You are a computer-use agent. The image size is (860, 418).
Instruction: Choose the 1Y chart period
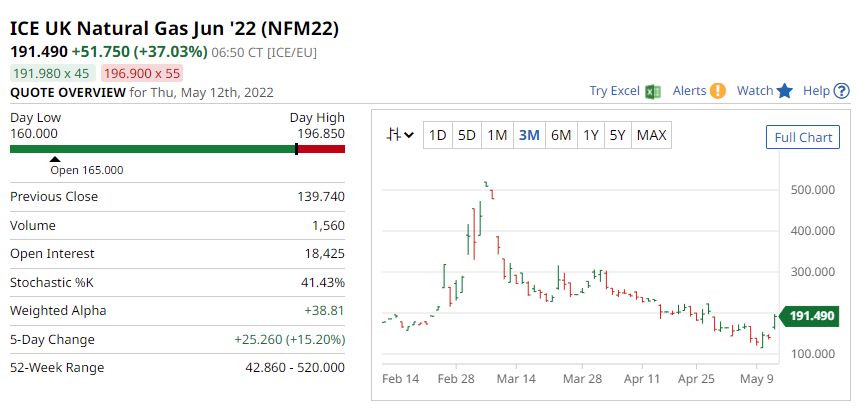[x=591, y=135]
